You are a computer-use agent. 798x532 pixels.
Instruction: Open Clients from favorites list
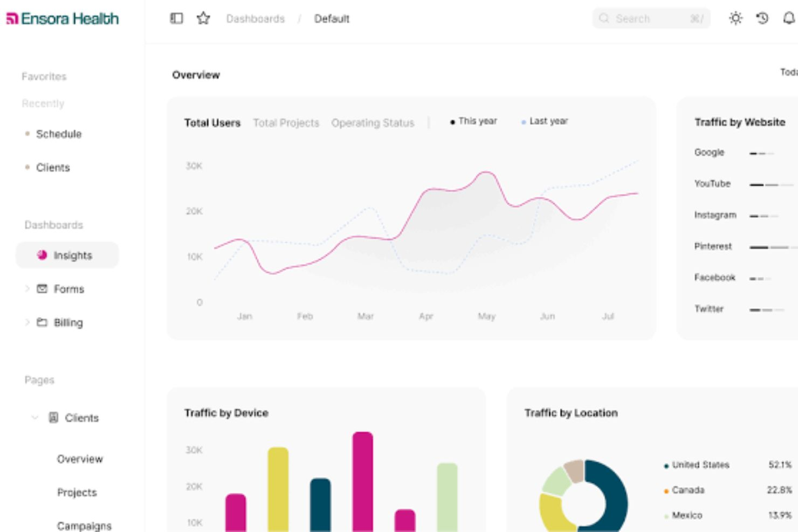(53, 167)
